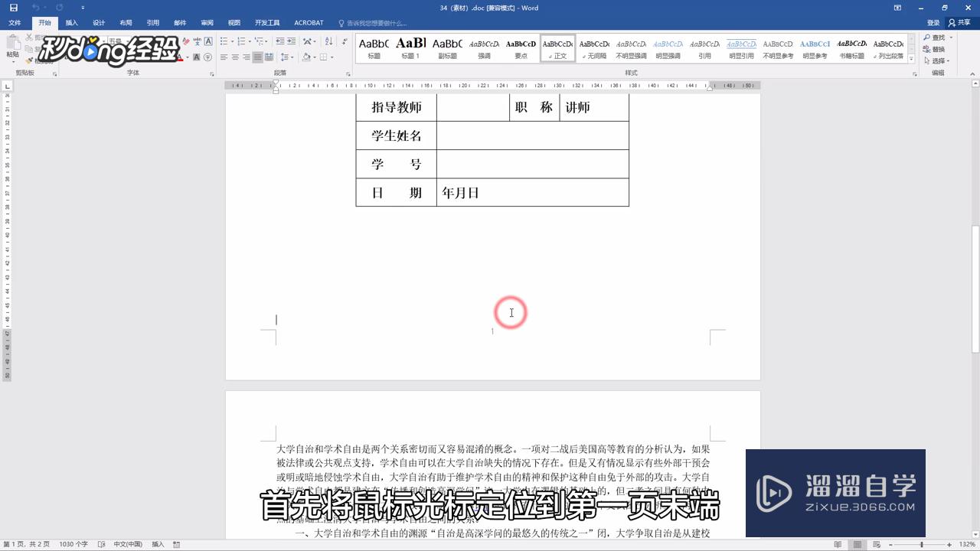Click the Increase Indent icon
The width and height of the screenshot is (980, 551).
pos(292,41)
